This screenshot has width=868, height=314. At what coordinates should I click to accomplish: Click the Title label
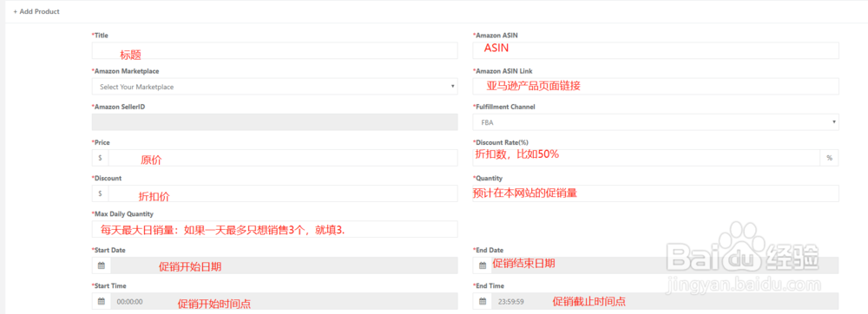click(100, 36)
